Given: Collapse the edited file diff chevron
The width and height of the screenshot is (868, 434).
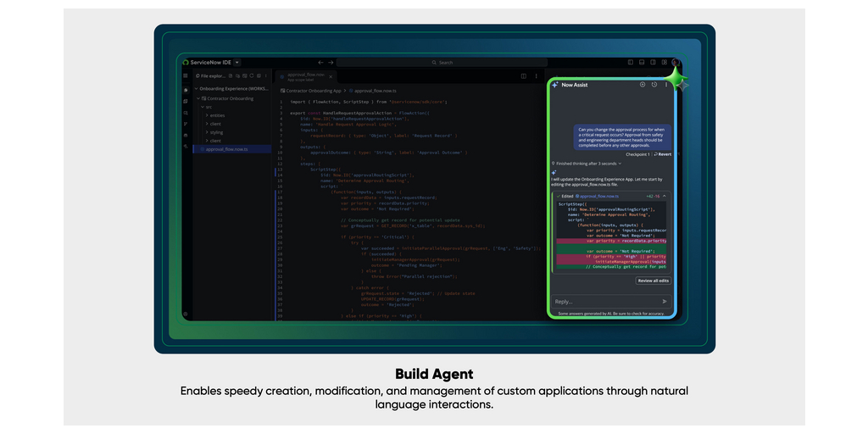Looking at the screenshot, I should [x=665, y=197].
